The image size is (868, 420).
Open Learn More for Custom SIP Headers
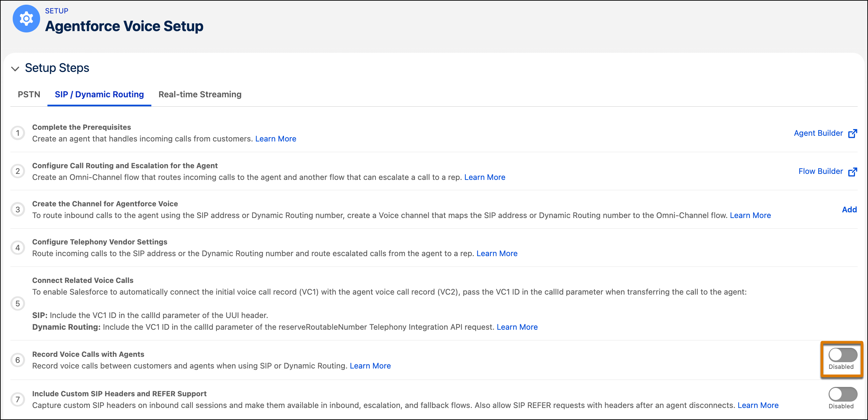point(758,405)
